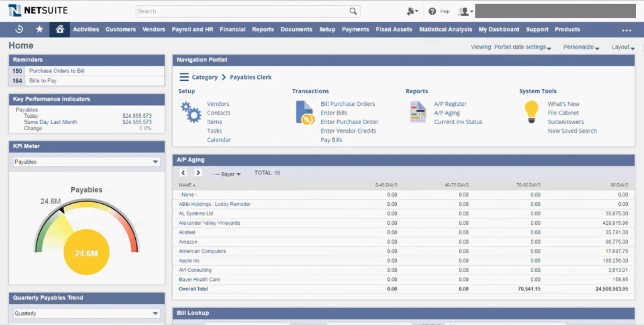Click the Bill Purchase Orders link
This screenshot has width=644, height=325.
tap(347, 104)
